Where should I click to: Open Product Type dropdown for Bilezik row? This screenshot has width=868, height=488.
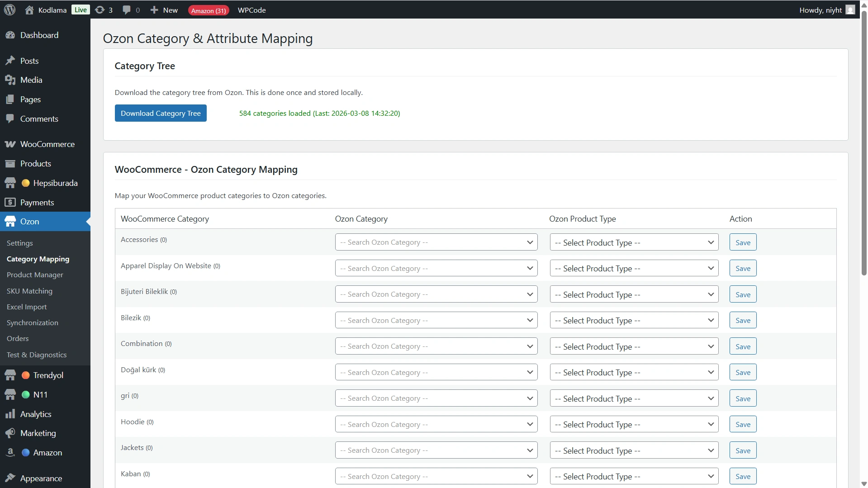click(x=633, y=321)
